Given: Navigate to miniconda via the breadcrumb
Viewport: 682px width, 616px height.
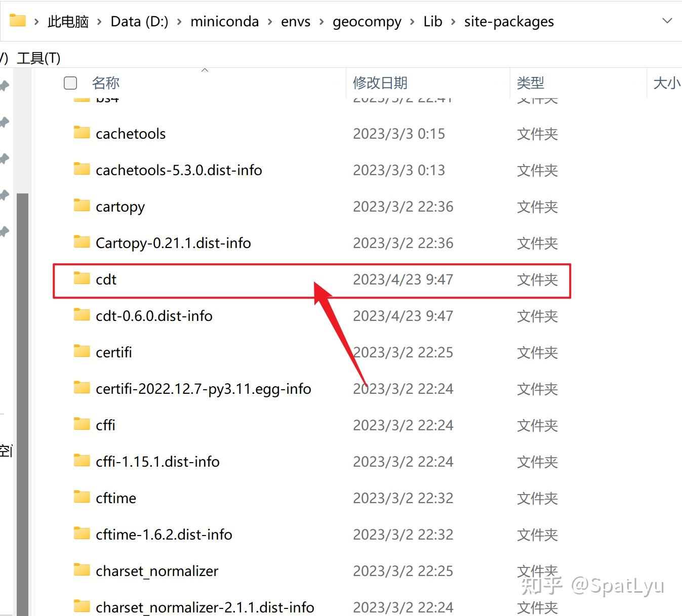Looking at the screenshot, I should pyautogui.click(x=225, y=22).
